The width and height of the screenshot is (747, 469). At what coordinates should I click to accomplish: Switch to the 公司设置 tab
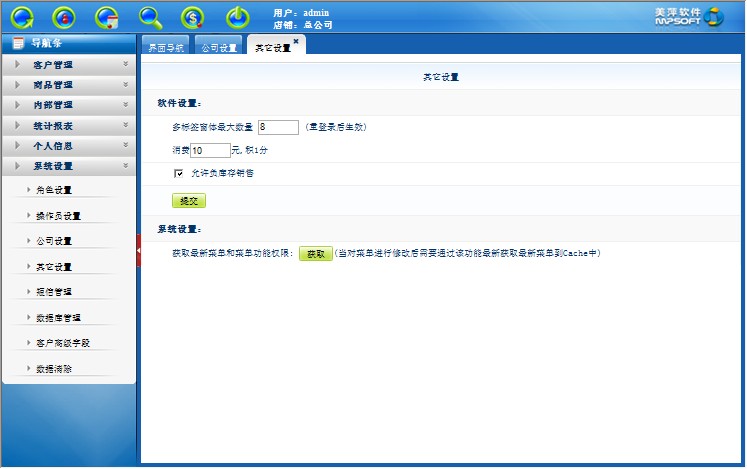[218, 48]
